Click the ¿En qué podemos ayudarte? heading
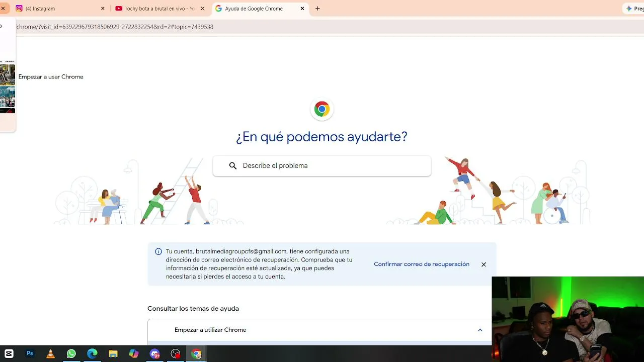Viewport: 644px width, 362px height. pos(322,137)
